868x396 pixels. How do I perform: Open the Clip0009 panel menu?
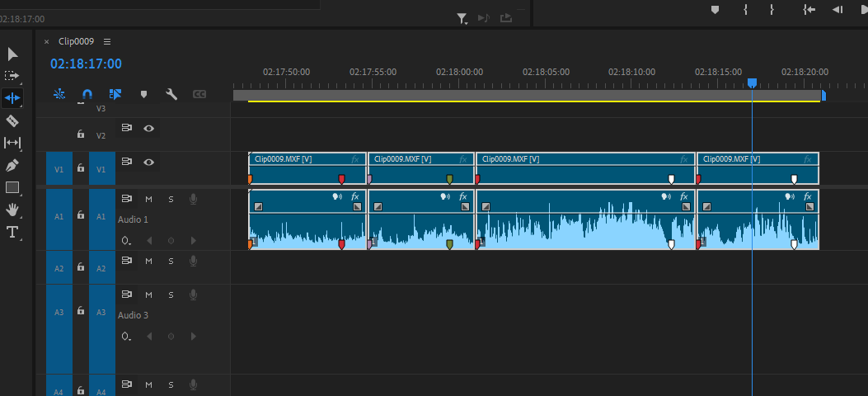click(107, 41)
